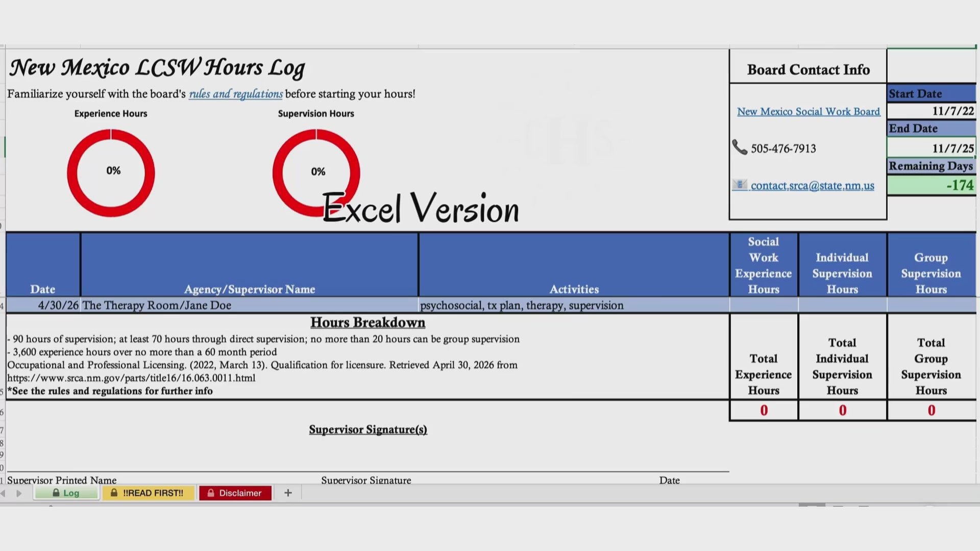Click the Supervision Hours donut chart
Image resolution: width=980 pixels, height=551 pixels.
click(x=316, y=172)
